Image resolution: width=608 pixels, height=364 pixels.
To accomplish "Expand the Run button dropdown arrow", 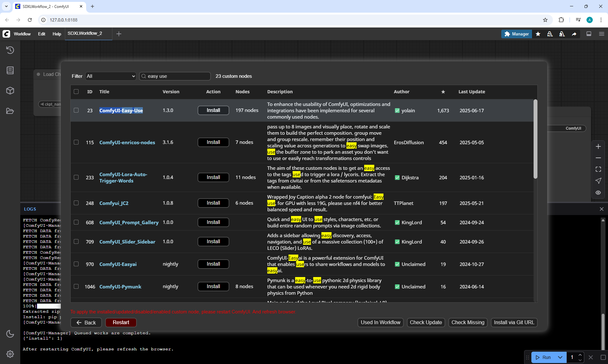I will 560,357.
